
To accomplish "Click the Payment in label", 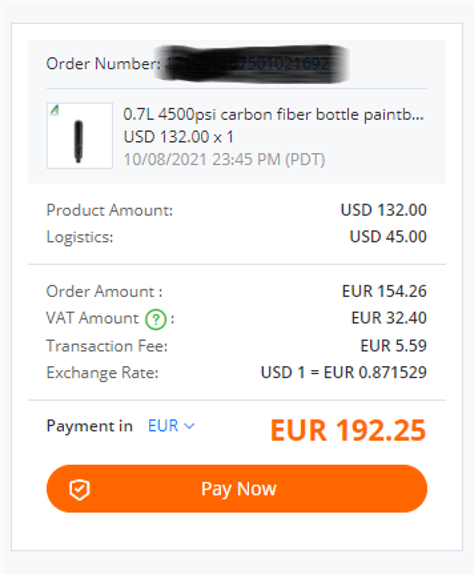I will click(89, 426).
